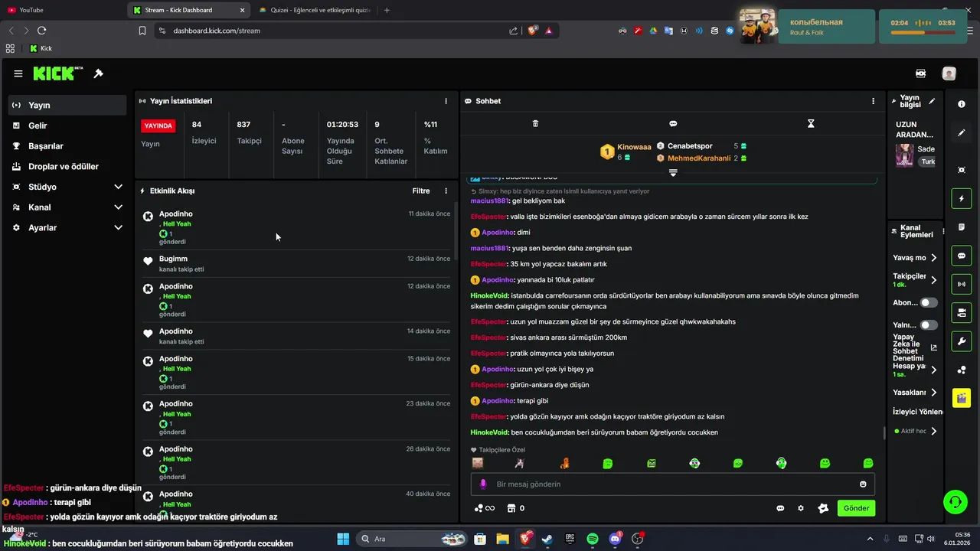Select Gelir in the left sidebar

[67, 126]
